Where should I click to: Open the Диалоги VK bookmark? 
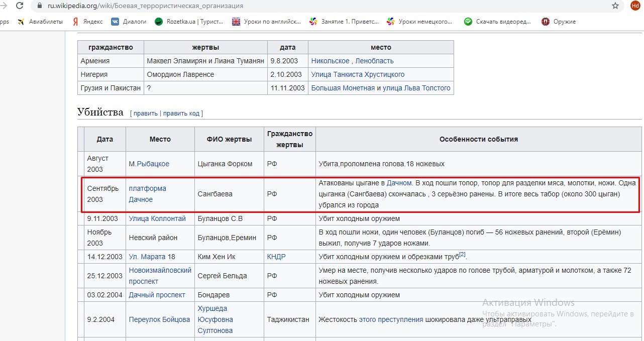[x=129, y=22]
